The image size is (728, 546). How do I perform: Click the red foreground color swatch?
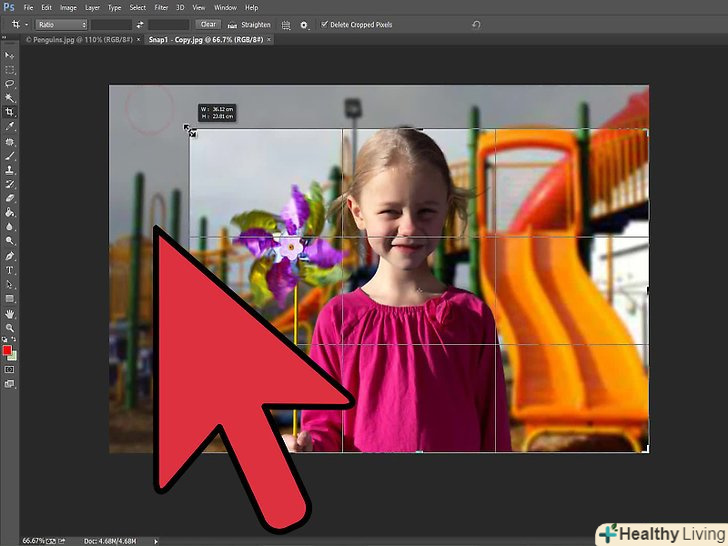click(x=7, y=349)
